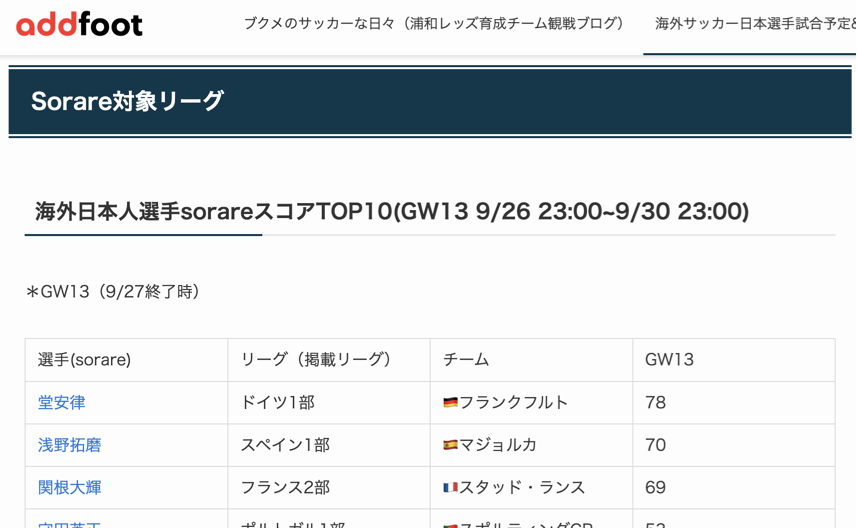The height and width of the screenshot is (528, 857).
Task: Click the Sorare対象リーグ section heading
Action: [127, 101]
